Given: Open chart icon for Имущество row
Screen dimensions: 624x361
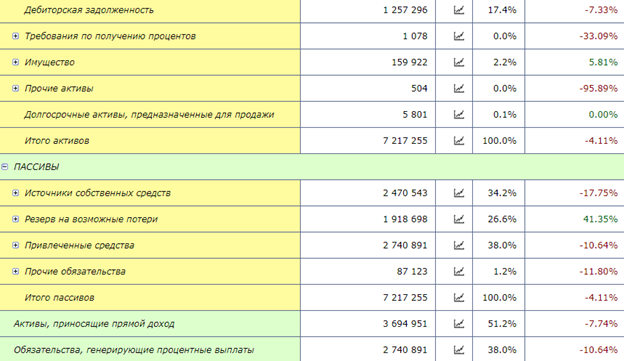Looking at the screenshot, I should 459,62.
